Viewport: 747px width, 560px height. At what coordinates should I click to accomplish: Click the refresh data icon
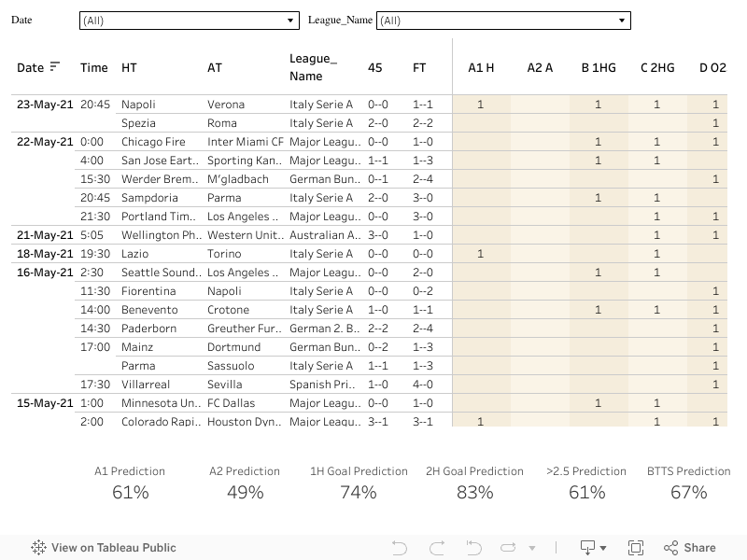tap(509, 548)
